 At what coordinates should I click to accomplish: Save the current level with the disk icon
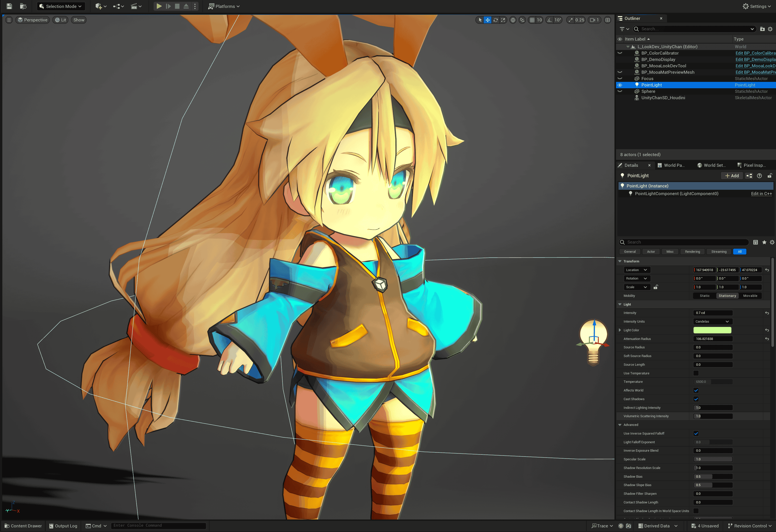(9, 6)
